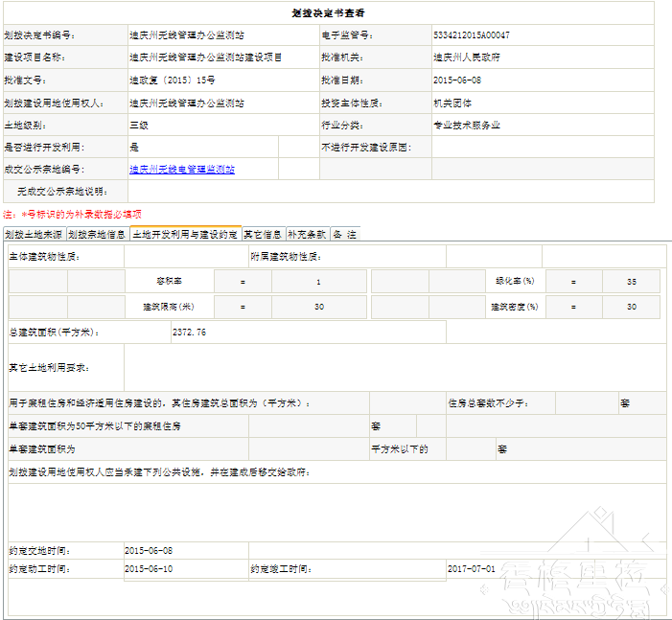The height and width of the screenshot is (620, 672).
Task: Click the 容积率 value 1
Action: [318, 282]
